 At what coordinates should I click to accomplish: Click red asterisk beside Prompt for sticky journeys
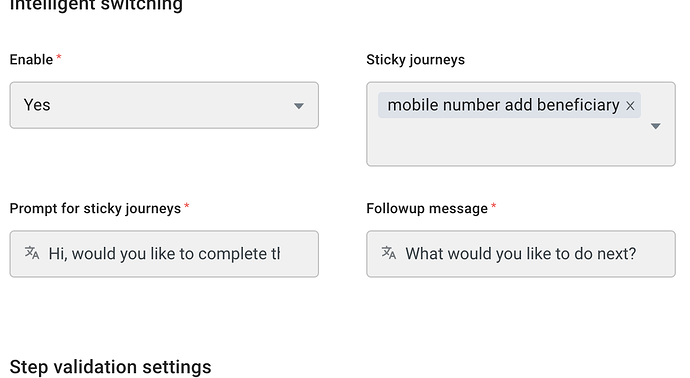tap(187, 206)
